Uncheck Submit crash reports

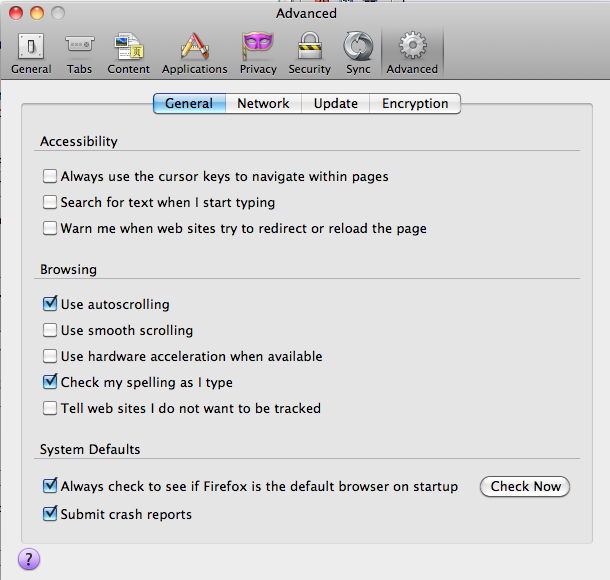[50, 514]
